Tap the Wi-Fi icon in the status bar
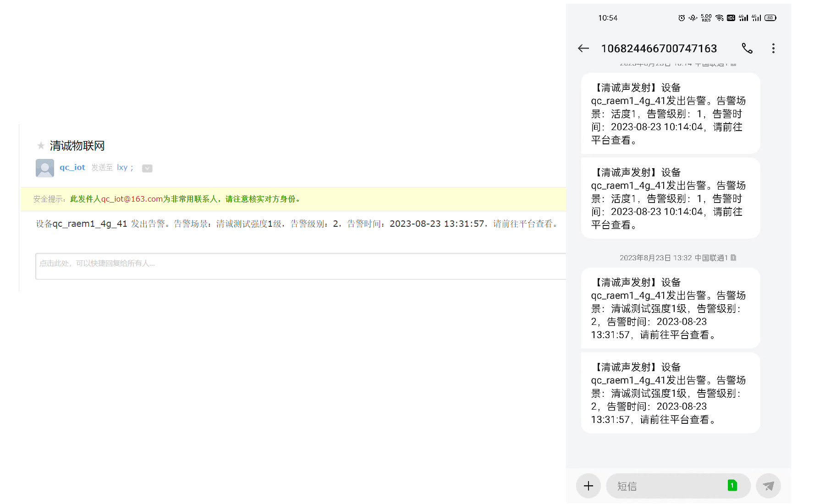This screenshot has height=504, width=825. click(719, 17)
